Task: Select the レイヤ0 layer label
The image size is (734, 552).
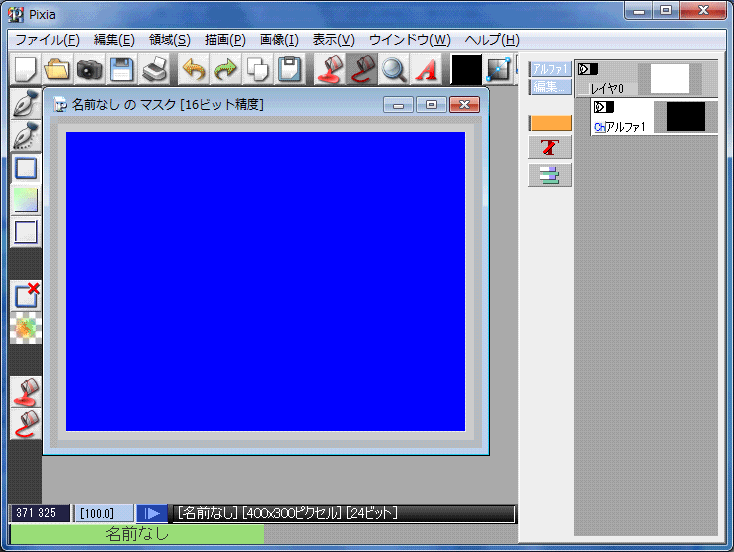Action: click(x=607, y=88)
